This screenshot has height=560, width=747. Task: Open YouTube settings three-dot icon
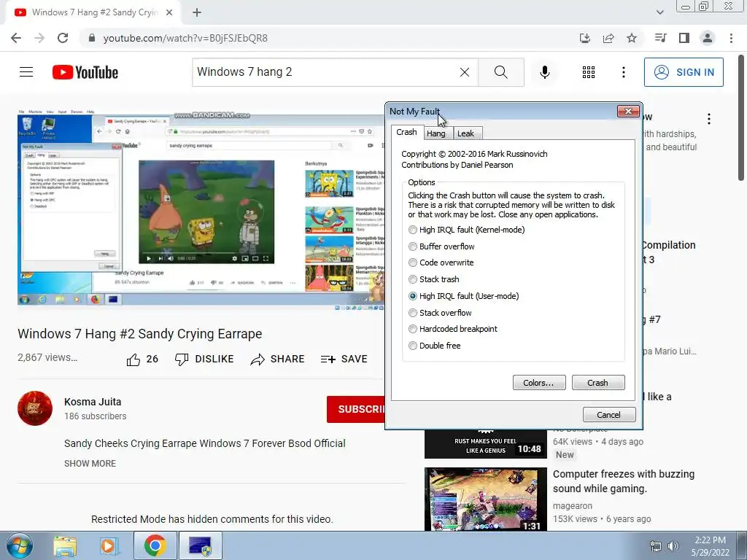[624, 72]
